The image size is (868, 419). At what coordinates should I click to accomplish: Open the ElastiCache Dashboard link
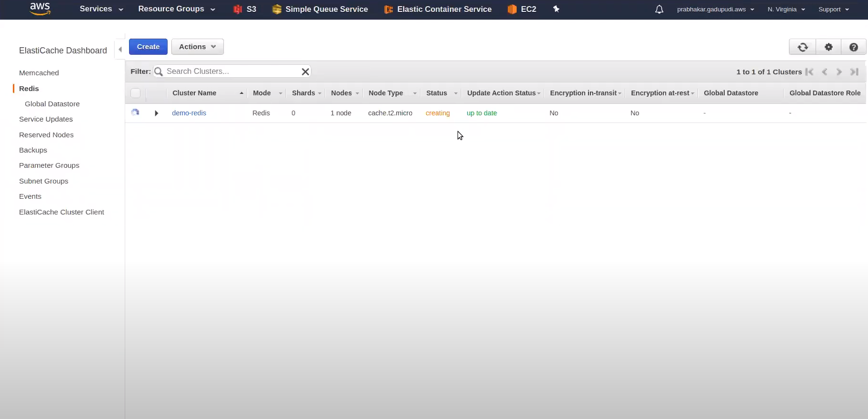[x=63, y=51]
